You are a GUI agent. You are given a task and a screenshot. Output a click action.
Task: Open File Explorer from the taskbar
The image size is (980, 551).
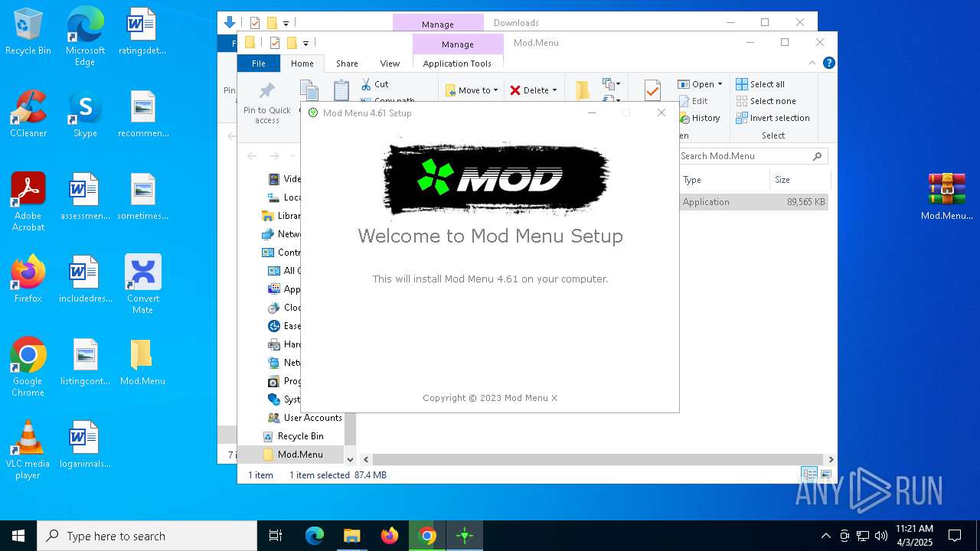click(351, 536)
